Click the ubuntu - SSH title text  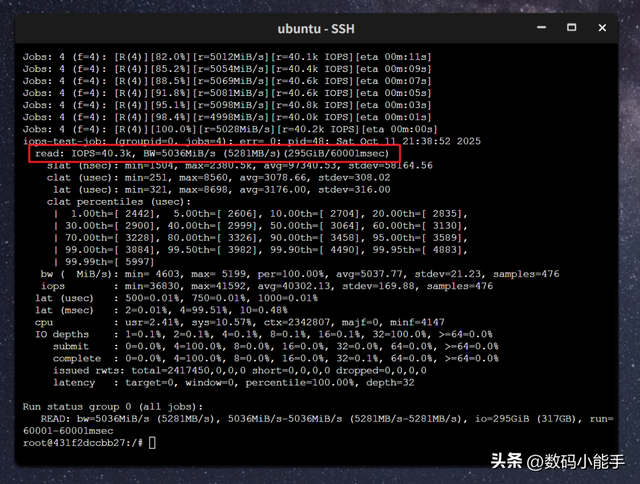pos(316,29)
